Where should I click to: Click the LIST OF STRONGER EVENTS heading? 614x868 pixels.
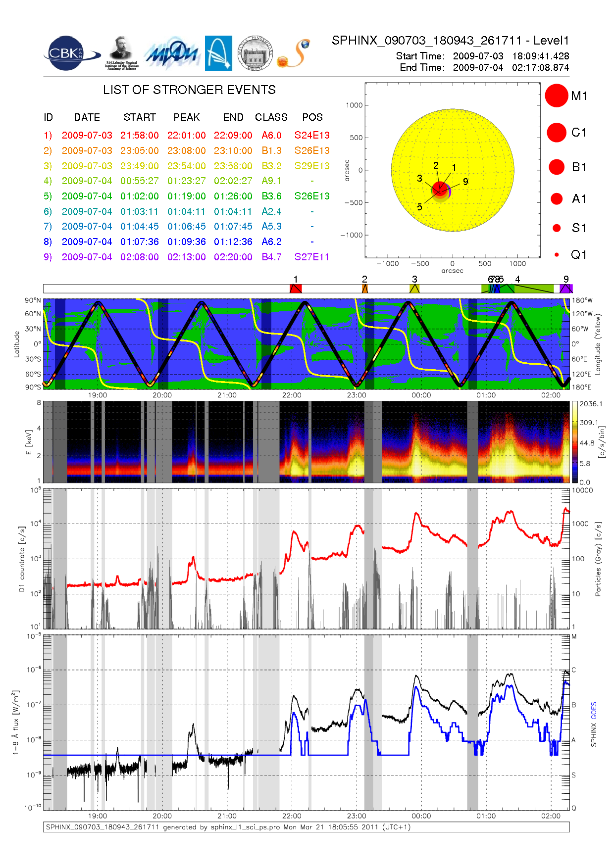(189, 90)
